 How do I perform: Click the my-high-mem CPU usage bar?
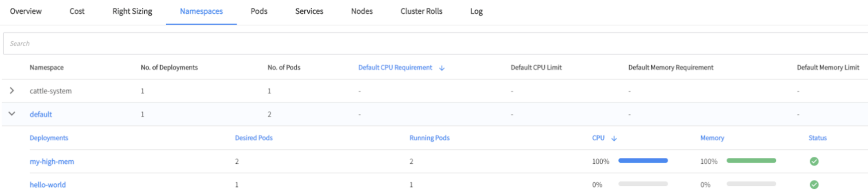(643, 161)
